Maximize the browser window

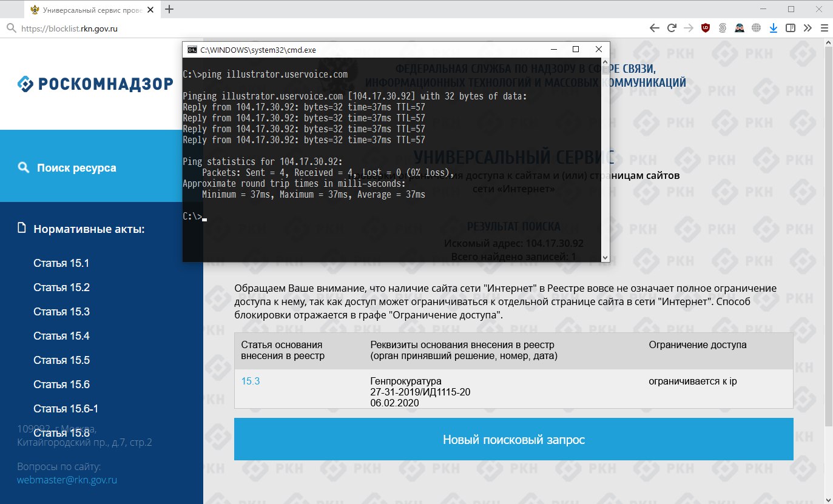[791, 9]
